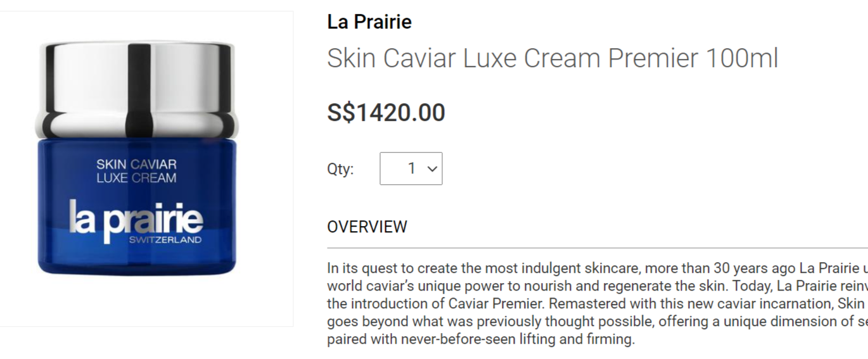
Task: Select the number 1 in Qty box
Action: click(x=412, y=168)
